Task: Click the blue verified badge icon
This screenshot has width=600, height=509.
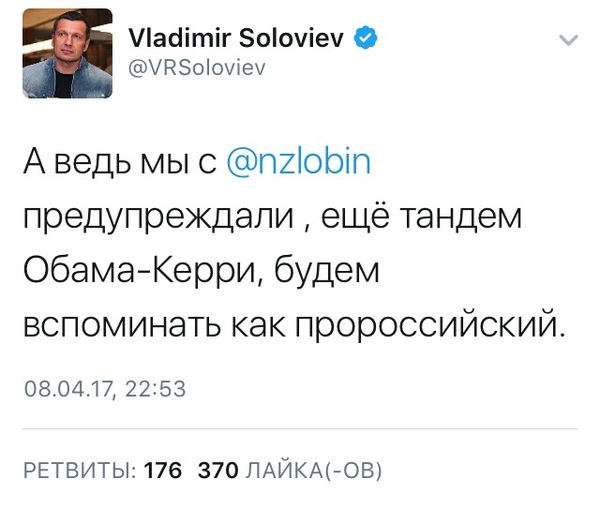Action: click(367, 38)
